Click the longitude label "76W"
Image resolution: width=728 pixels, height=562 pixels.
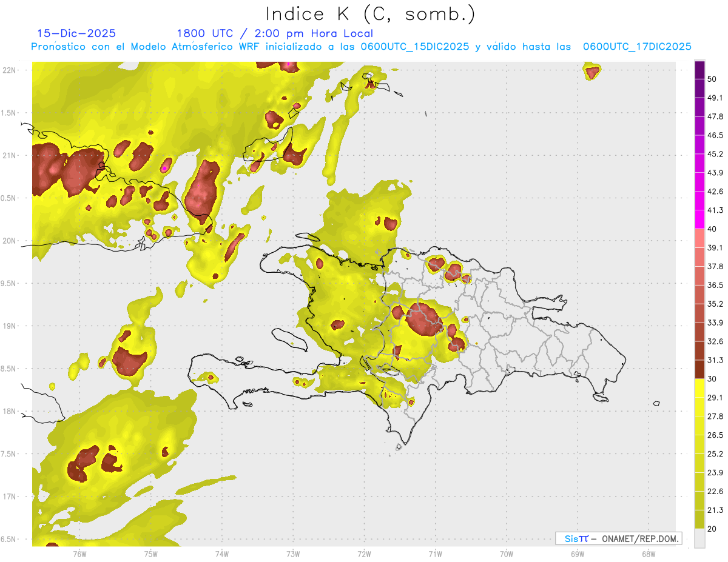coord(79,554)
